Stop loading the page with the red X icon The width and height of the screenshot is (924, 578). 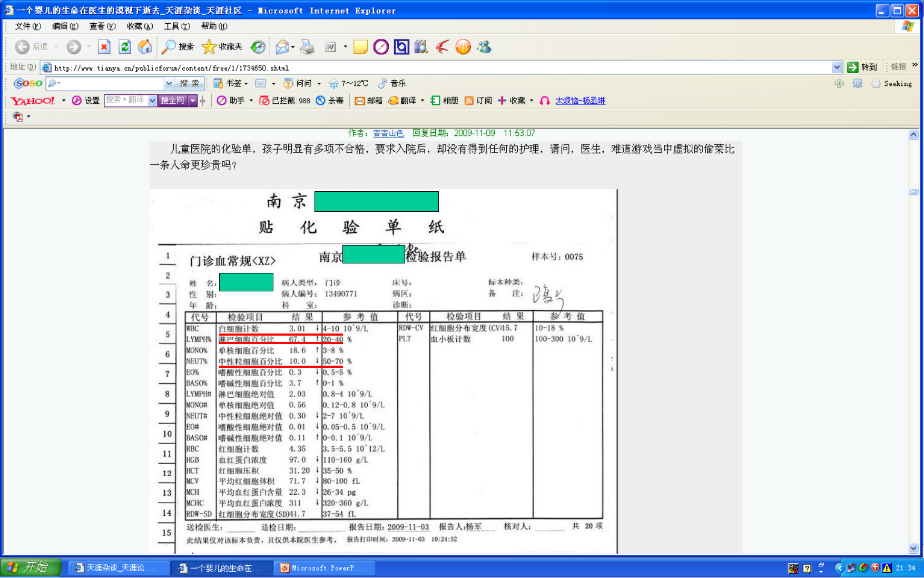coord(104,47)
